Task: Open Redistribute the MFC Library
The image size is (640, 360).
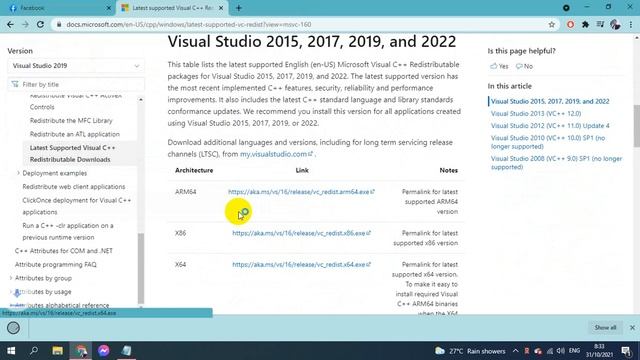Action: point(71,120)
